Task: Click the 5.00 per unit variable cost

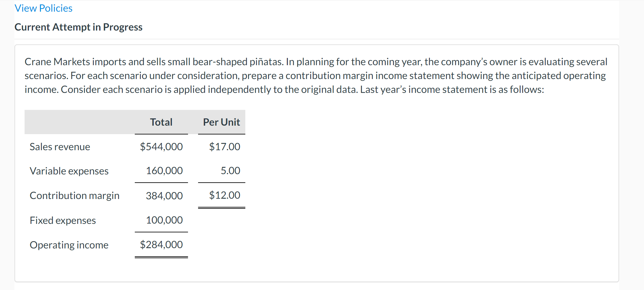Action: click(230, 171)
